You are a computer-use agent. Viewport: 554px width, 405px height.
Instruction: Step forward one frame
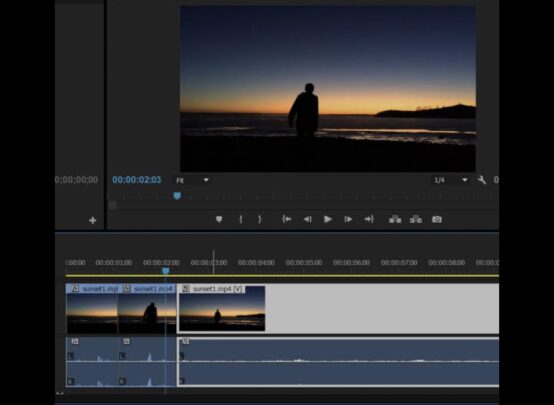click(x=348, y=219)
